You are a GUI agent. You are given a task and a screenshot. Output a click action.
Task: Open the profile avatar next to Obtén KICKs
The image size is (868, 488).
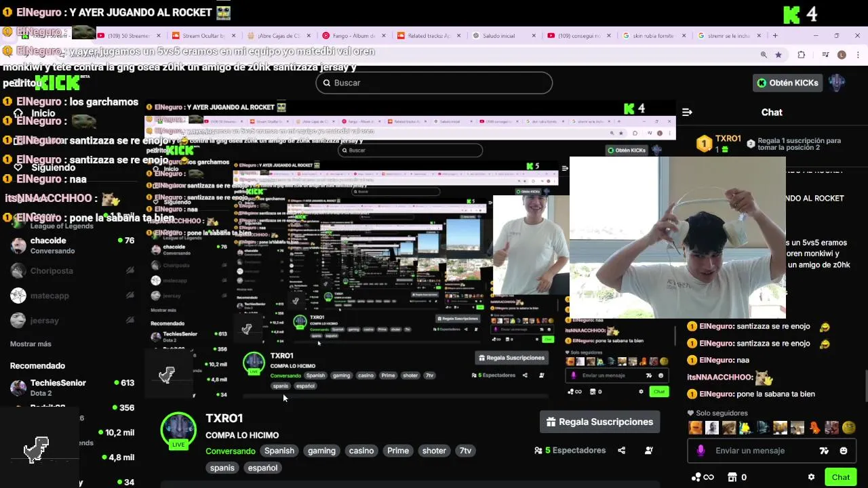(x=837, y=83)
